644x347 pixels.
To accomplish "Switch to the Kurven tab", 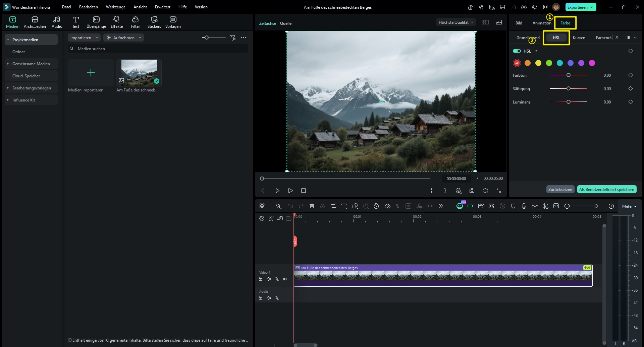I will [579, 38].
